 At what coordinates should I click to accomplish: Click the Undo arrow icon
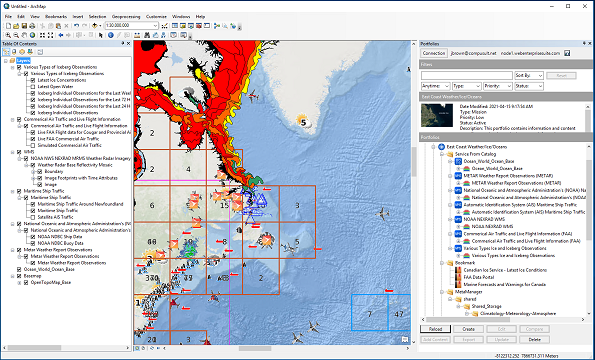76,26
